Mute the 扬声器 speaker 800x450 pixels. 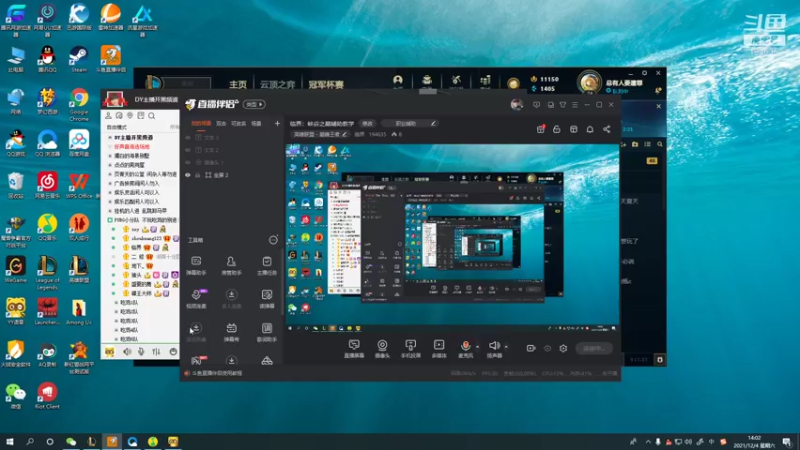coord(494,349)
